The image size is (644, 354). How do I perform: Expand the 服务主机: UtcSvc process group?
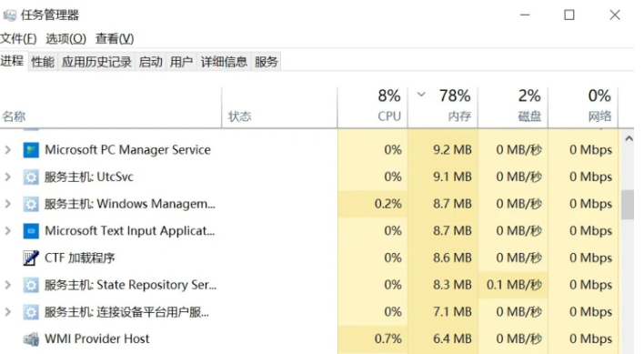[x=8, y=177]
